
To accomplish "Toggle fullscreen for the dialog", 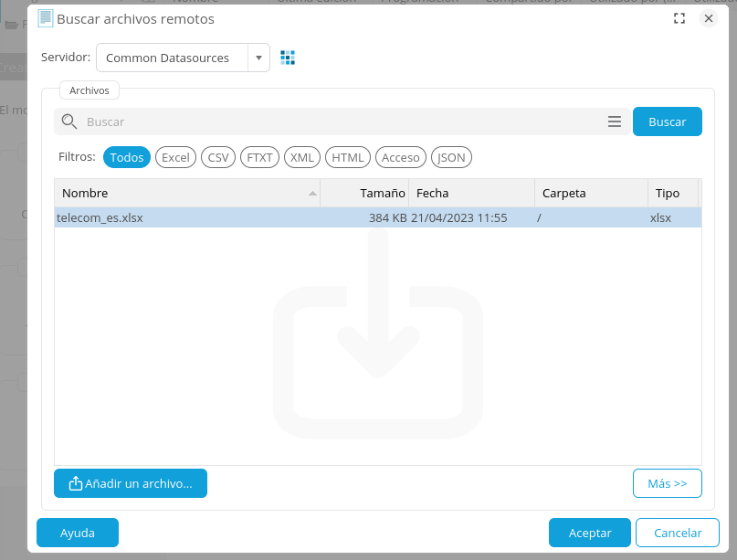I will (679, 18).
